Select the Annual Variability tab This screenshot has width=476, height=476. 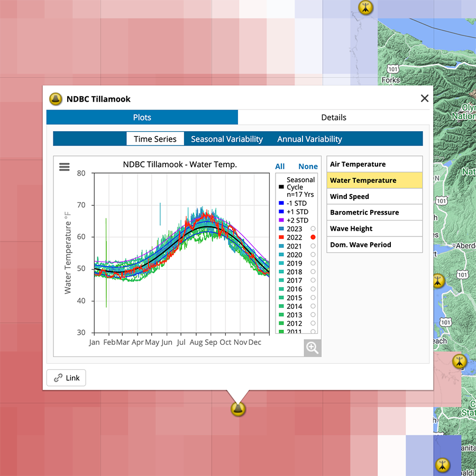(x=309, y=139)
